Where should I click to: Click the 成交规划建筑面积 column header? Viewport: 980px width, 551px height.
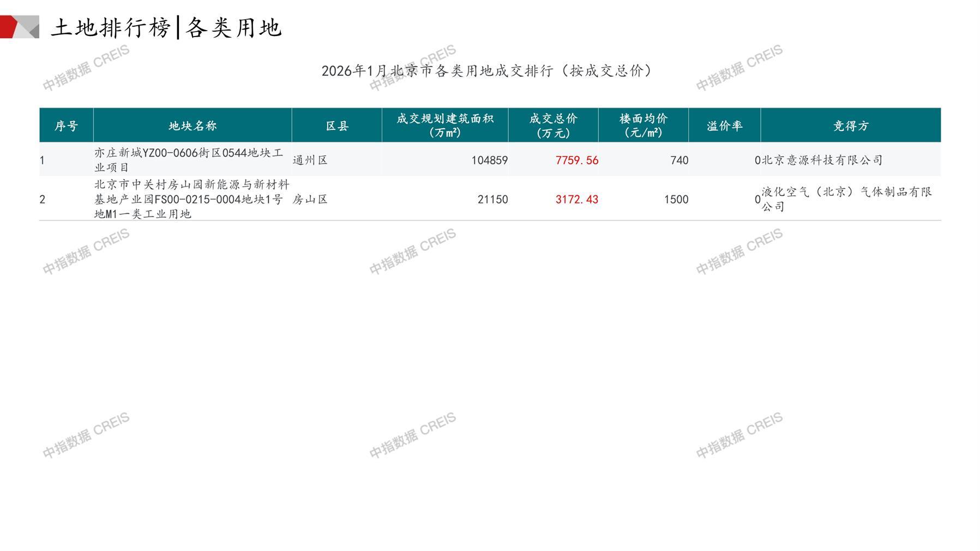click(x=444, y=125)
